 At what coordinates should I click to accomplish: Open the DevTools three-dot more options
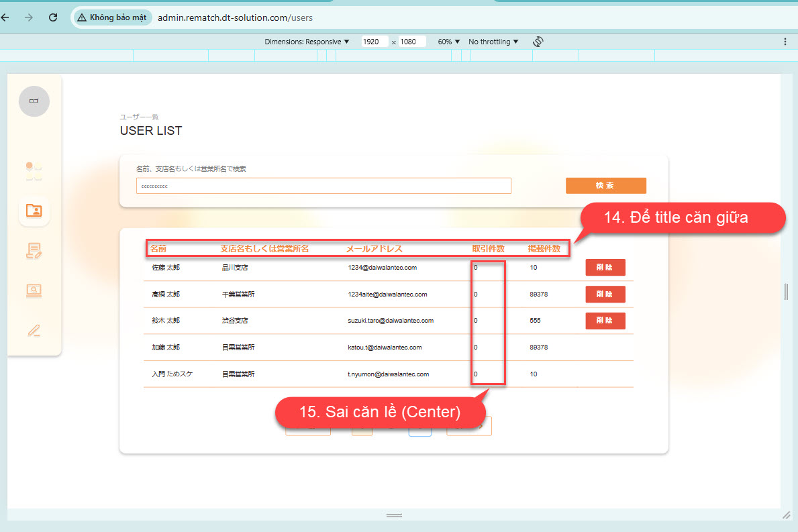tap(785, 42)
